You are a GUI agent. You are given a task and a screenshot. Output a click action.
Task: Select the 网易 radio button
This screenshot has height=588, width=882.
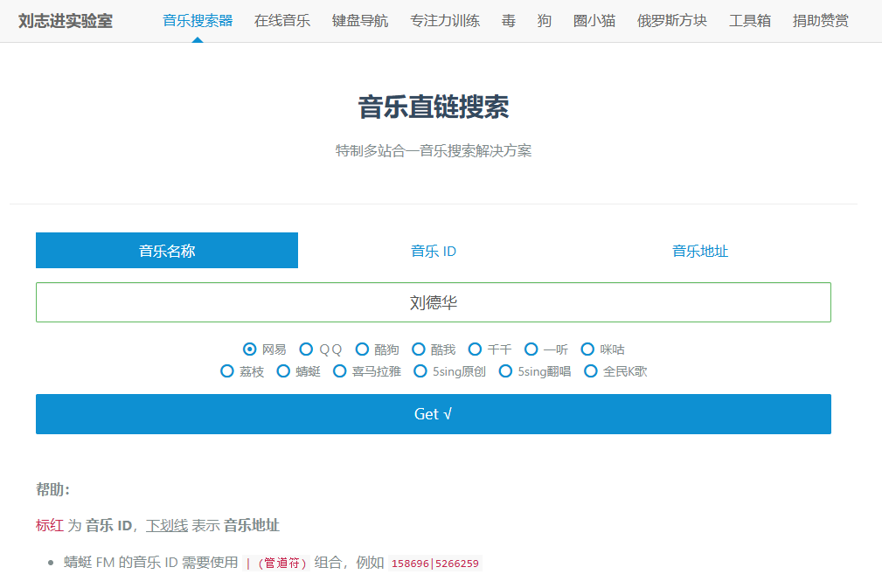click(250, 349)
